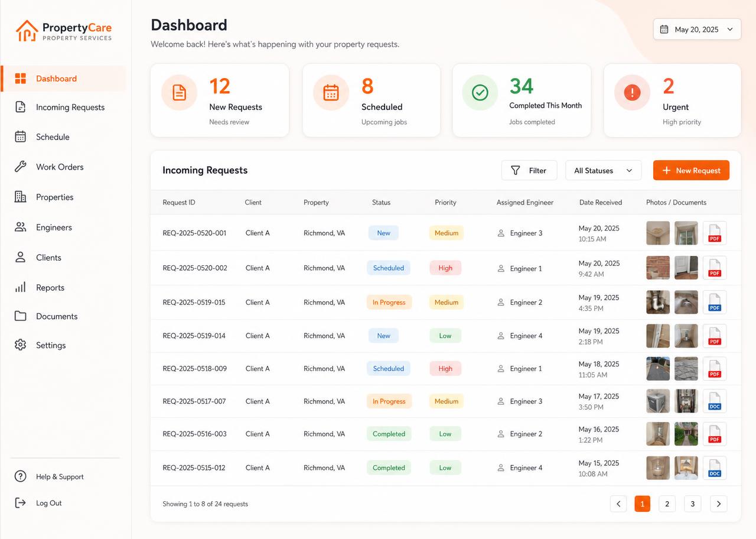
Task: Go to the previous page arrow
Action: point(618,504)
